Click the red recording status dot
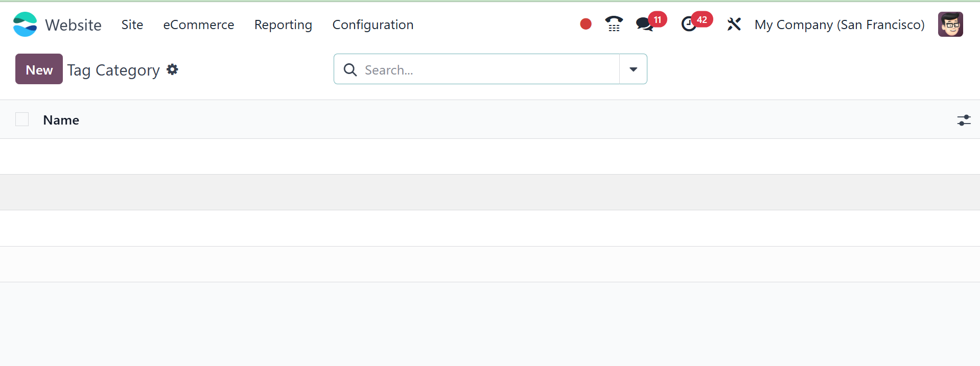 pyautogui.click(x=586, y=24)
